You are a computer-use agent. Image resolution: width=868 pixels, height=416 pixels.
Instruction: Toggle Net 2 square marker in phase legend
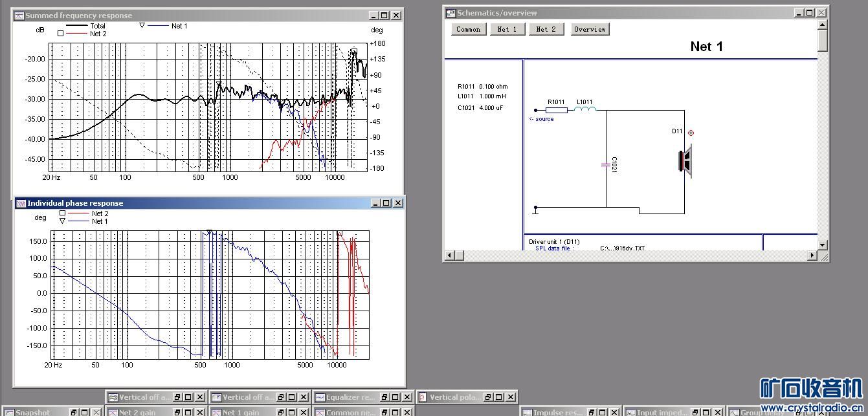point(62,213)
